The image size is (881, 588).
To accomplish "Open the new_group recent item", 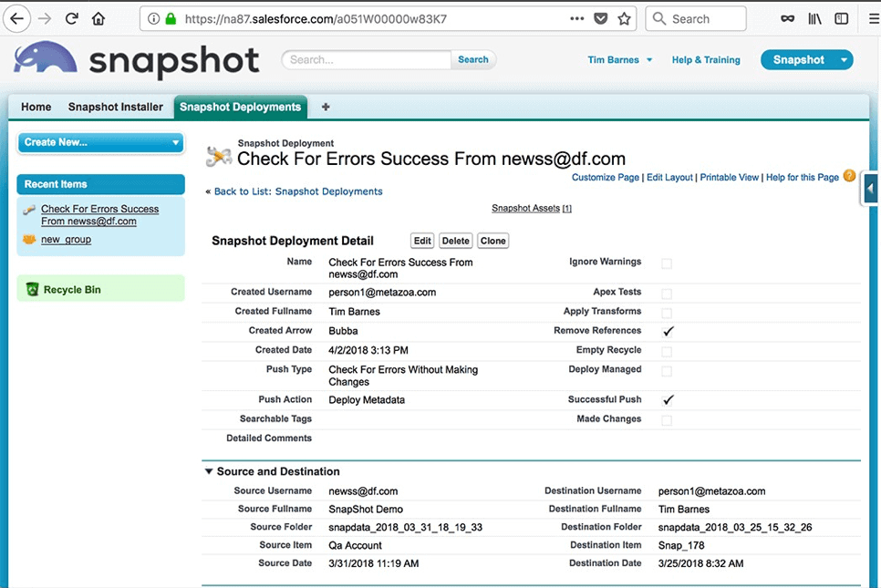I will coord(66,239).
